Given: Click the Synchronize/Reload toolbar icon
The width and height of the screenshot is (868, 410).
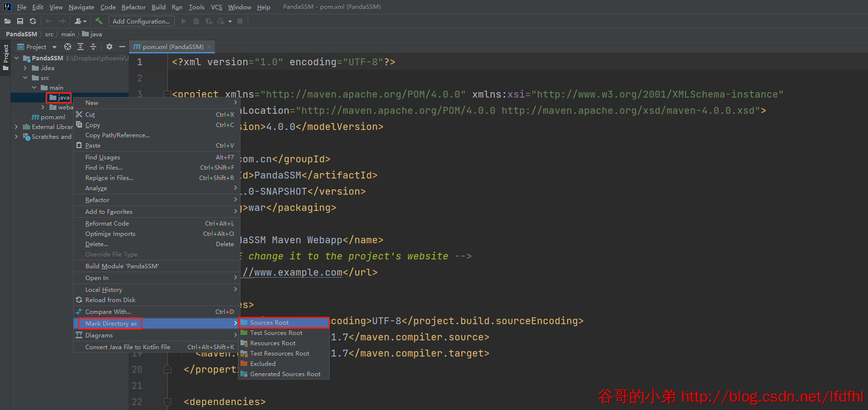Looking at the screenshot, I should click(33, 21).
